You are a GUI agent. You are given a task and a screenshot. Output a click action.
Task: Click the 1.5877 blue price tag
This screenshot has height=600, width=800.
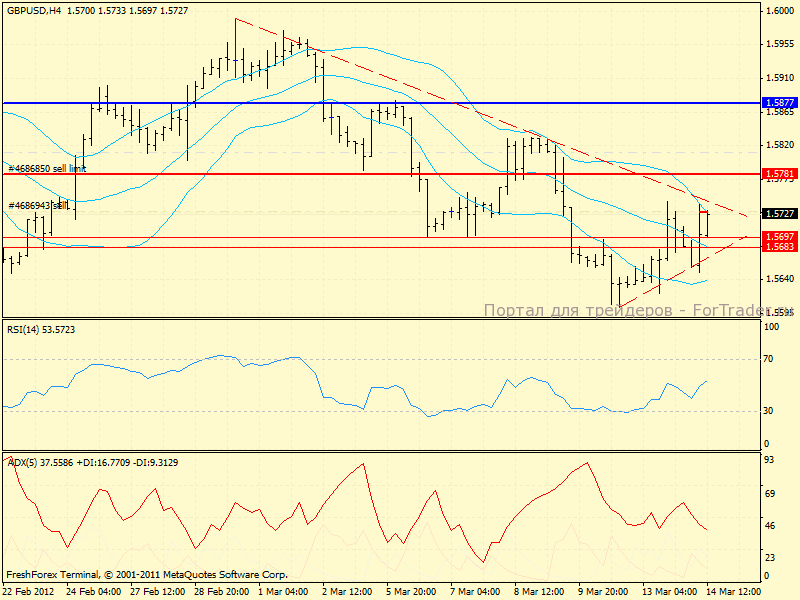pyautogui.click(x=779, y=103)
